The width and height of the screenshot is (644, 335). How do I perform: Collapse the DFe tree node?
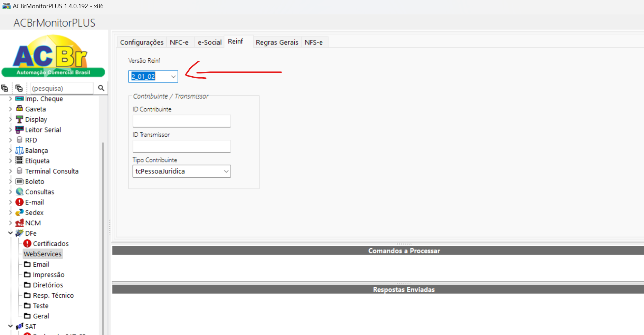point(10,233)
